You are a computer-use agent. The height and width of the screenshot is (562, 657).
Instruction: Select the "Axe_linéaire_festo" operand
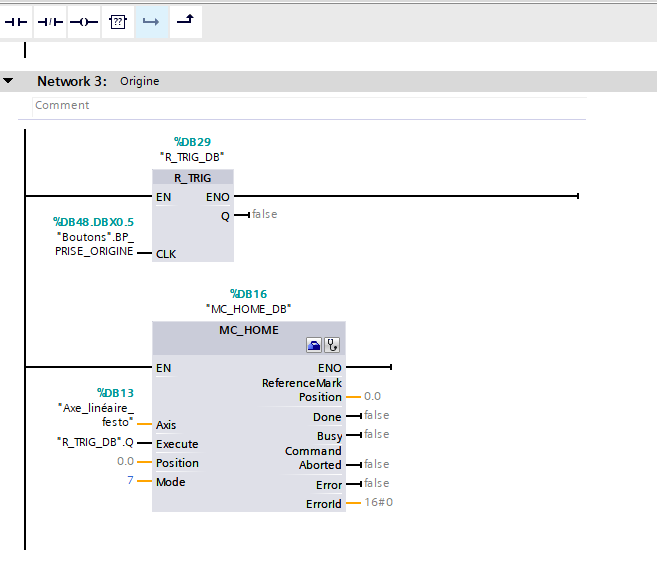96,415
